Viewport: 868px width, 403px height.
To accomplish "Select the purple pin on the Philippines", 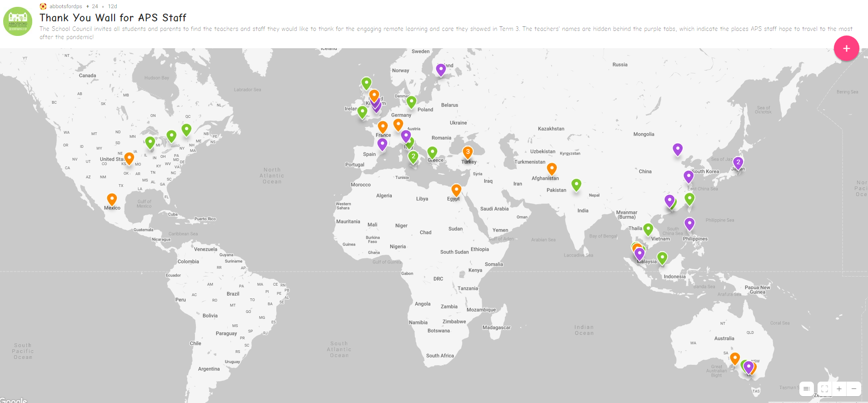I will 689,223.
